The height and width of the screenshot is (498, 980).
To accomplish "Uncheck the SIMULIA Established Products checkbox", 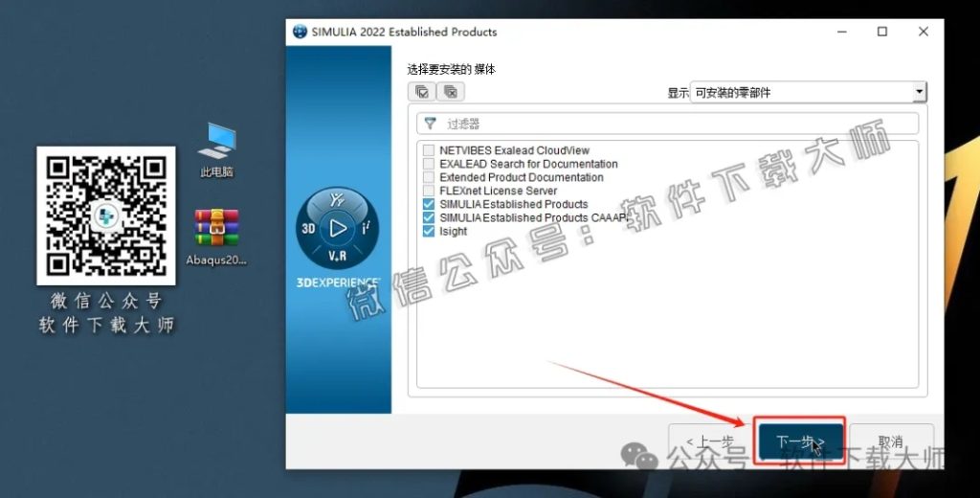I will [428, 204].
